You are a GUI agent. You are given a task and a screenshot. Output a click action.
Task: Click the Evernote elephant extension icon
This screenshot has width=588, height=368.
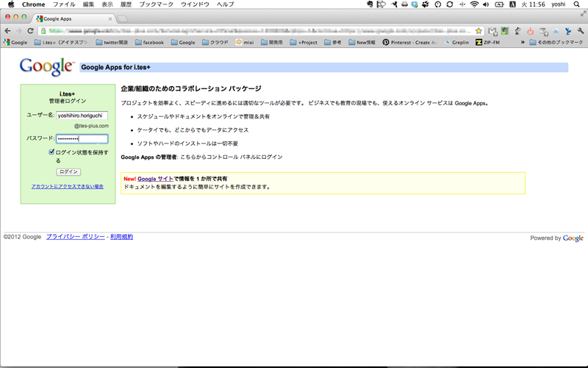click(x=505, y=31)
